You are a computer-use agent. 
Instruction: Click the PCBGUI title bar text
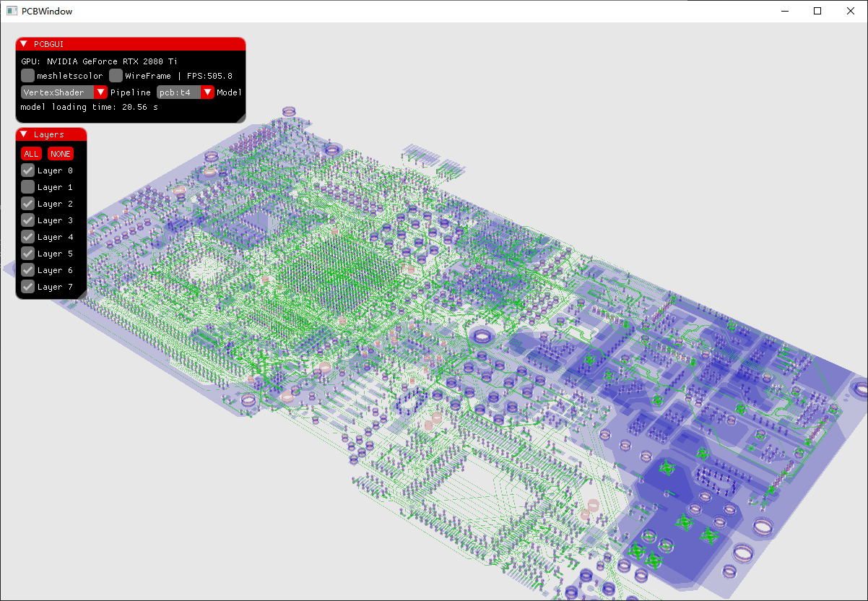pos(48,45)
